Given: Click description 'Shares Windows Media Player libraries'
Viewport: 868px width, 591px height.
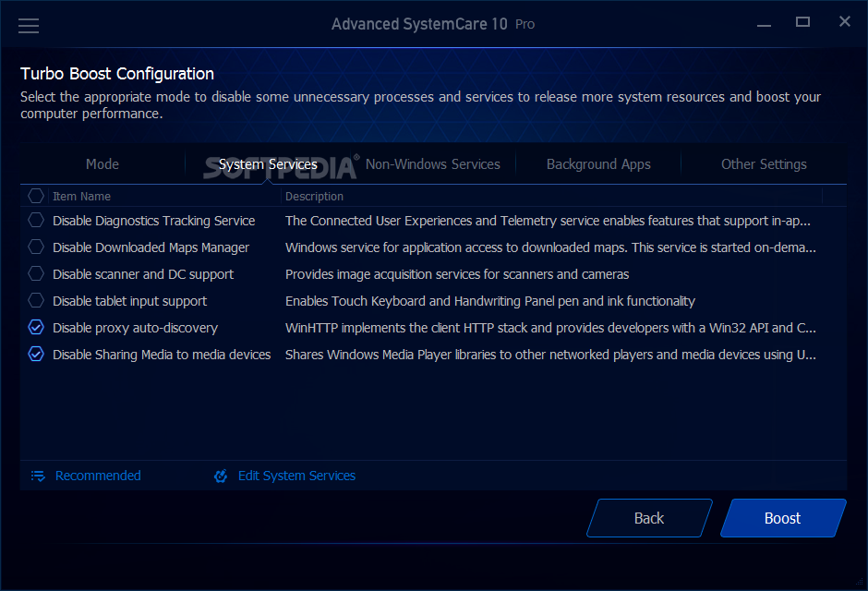Looking at the screenshot, I should 550,355.
